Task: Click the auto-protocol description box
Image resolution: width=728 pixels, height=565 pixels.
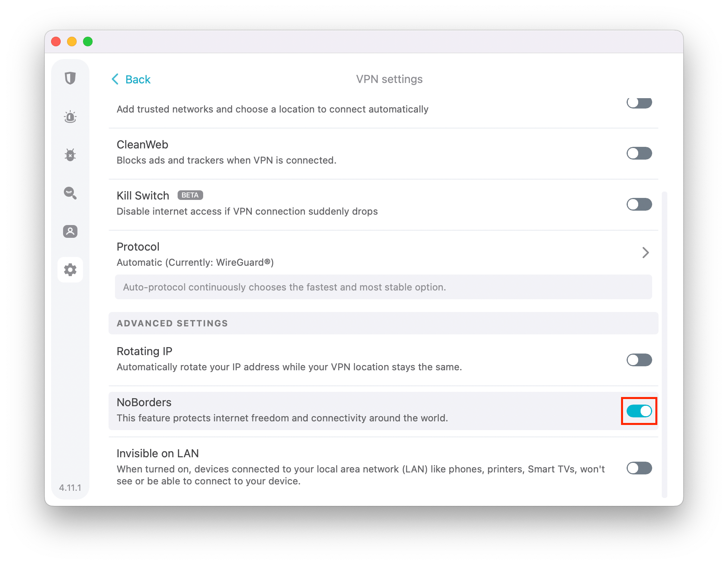Action: tap(383, 287)
